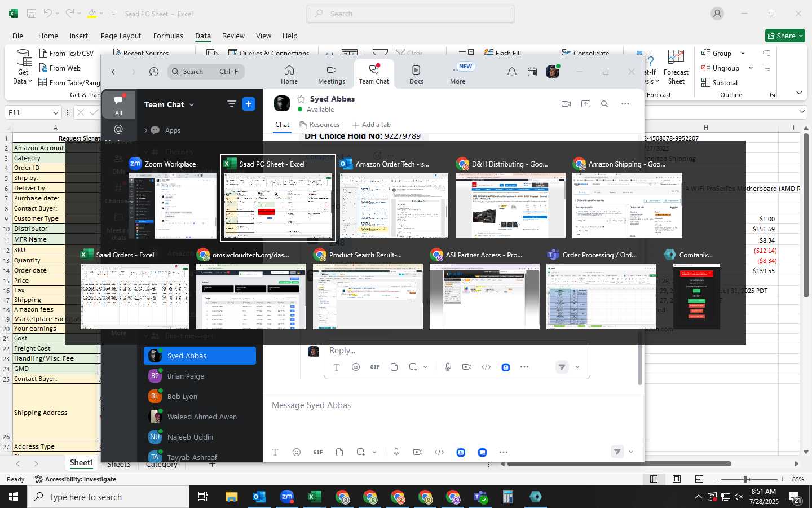
Task: Start a video call with Syed Abbas
Action: tap(567, 104)
